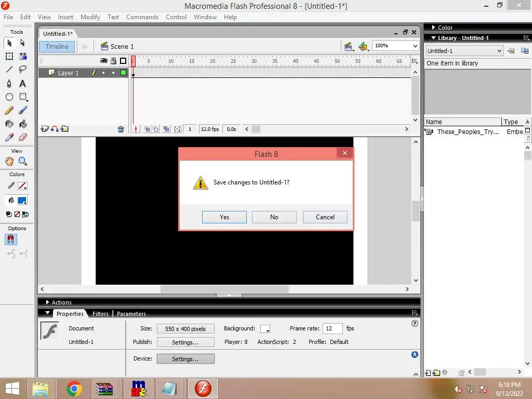Click the Insert Layer Folder icon
This screenshot has height=399, width=532.
[x=64, y=129]
